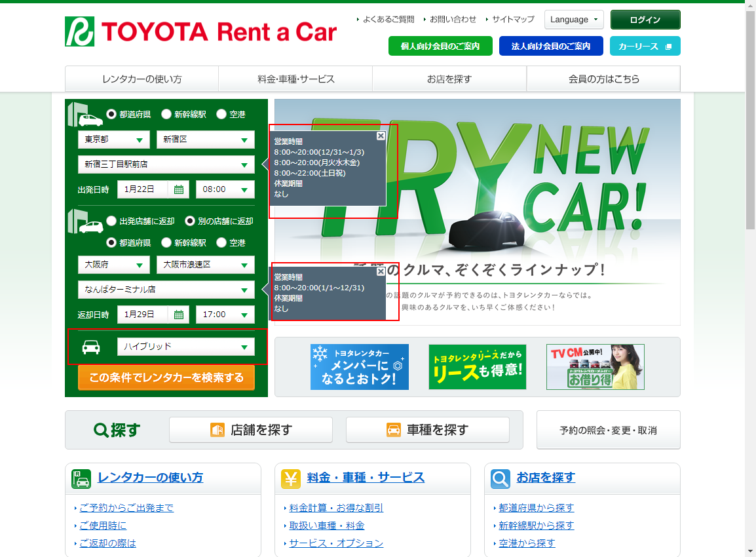Click the yen icon beside 料金・車種・サービス

tap(291, 479)
